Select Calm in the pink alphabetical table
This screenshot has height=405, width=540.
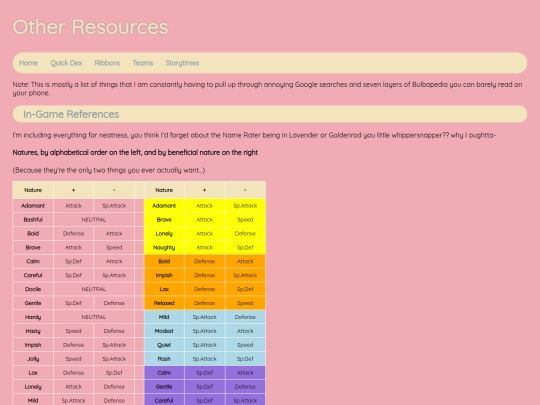coord(33,261)
